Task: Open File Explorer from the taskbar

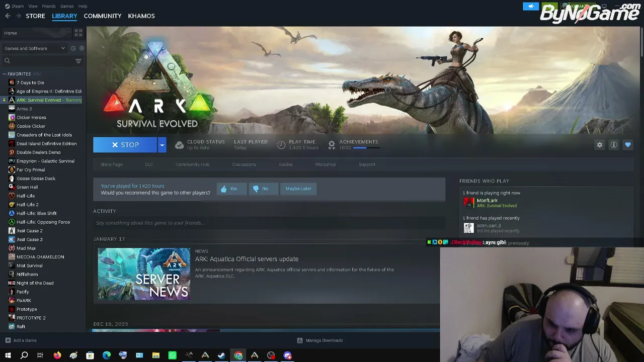Action: pyautogui.click(x=156, y=355)
